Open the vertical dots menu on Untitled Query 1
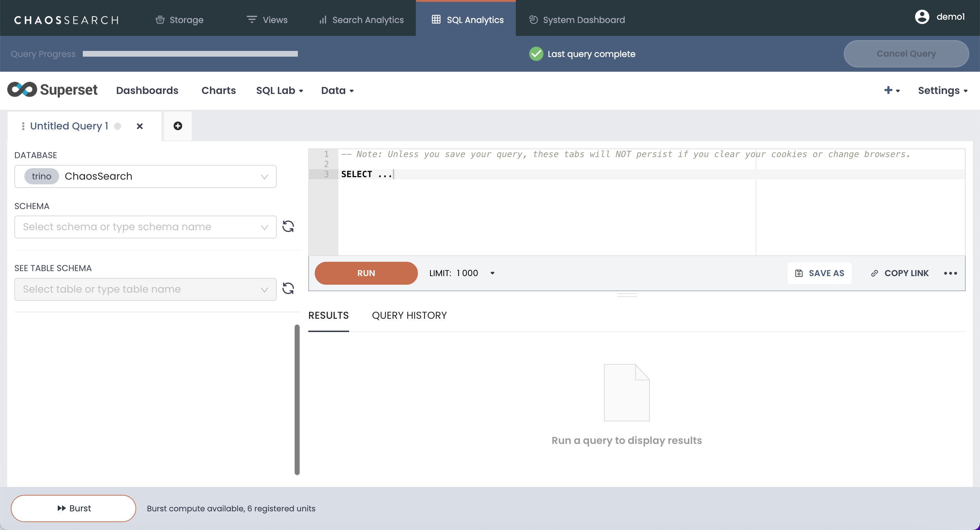The width and height of the screenshot is (980, 530). click(23, 126)
